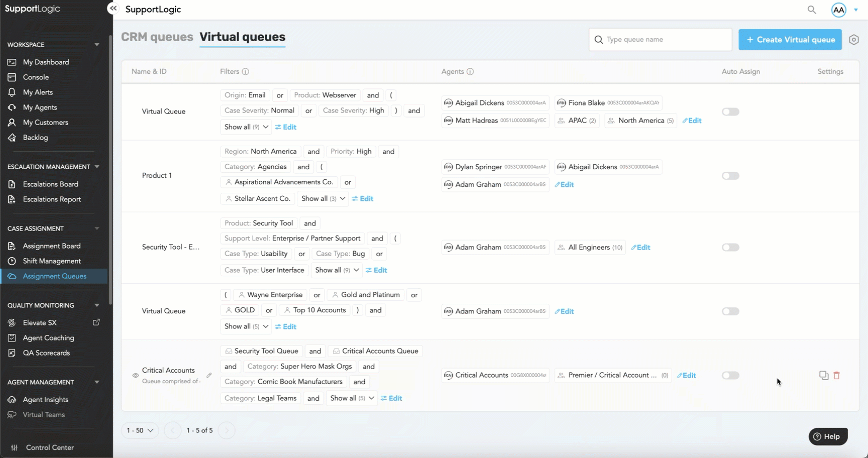Screen dimensions: 868x458
Task: Collapse the Case Assignment section
Action: click(97, 228)
